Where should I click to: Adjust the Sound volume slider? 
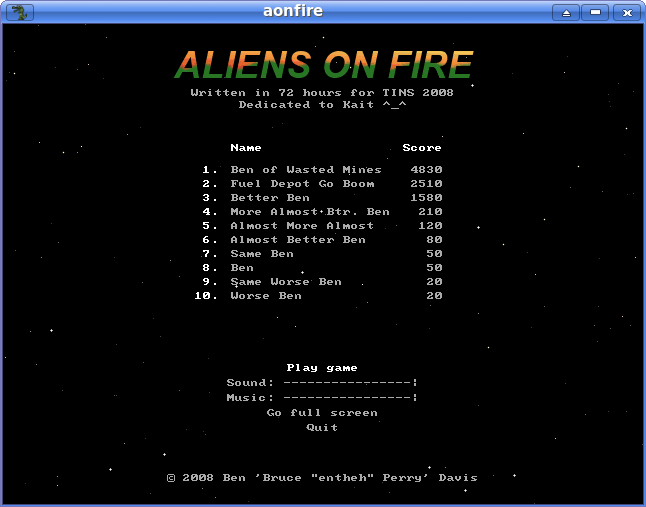[351, 383]
